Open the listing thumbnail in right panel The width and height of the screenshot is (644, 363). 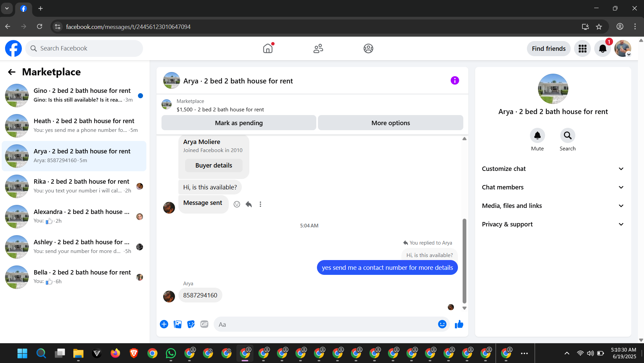(553, 89)
